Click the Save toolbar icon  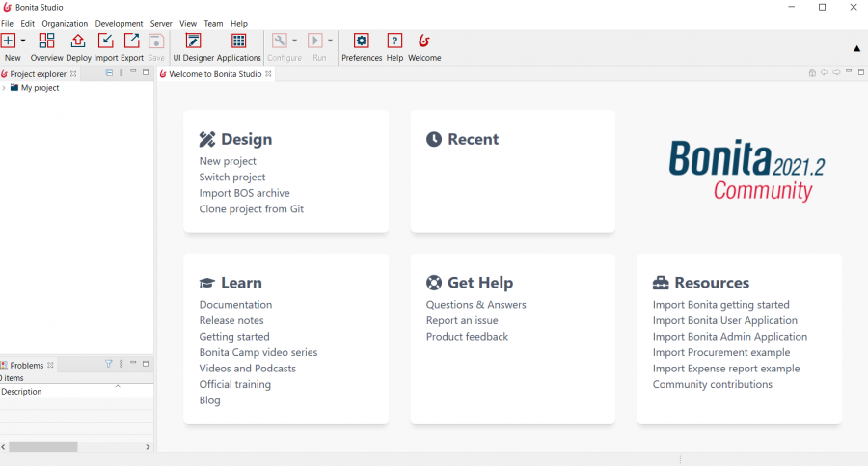click(x=156, y=41)
